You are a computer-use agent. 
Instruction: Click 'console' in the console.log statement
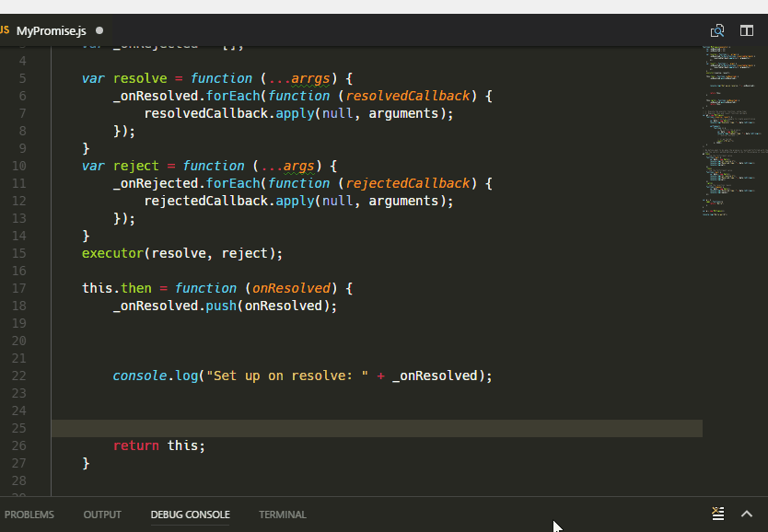[x=140, y=376]
